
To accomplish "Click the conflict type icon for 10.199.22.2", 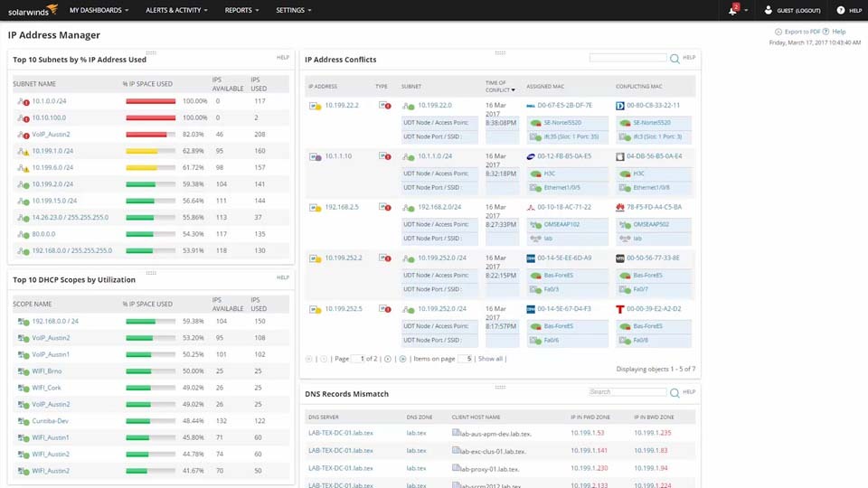I will click(385, 105).
